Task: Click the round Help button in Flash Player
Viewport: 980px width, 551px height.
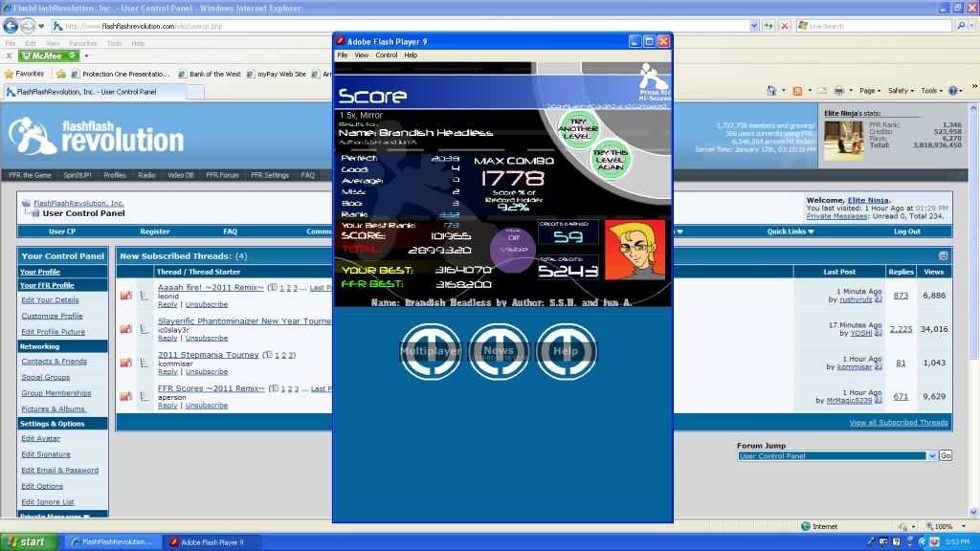Action: [x=566, y=350]
